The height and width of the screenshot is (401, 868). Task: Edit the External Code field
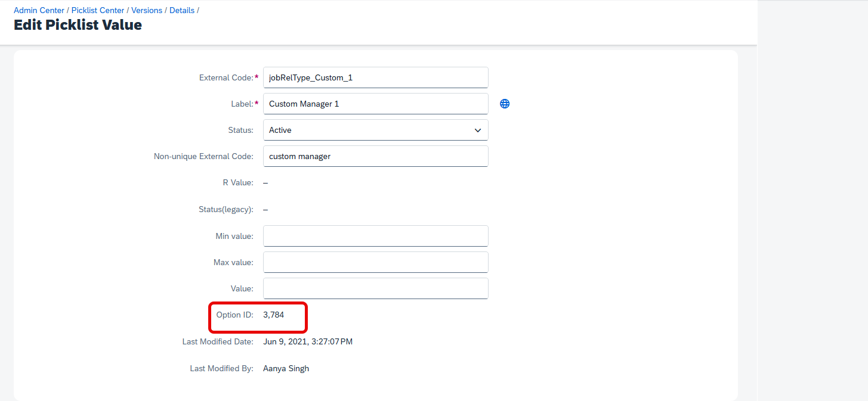376,77
